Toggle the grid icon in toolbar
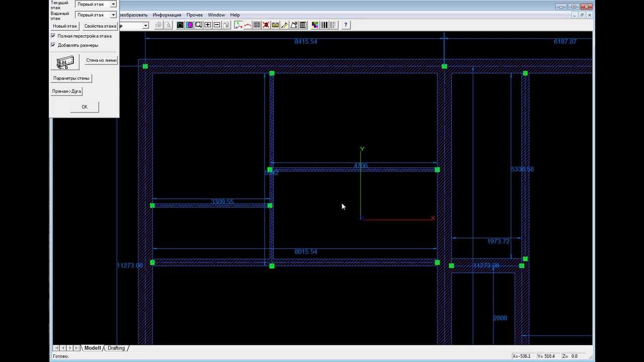 point(257,25)
